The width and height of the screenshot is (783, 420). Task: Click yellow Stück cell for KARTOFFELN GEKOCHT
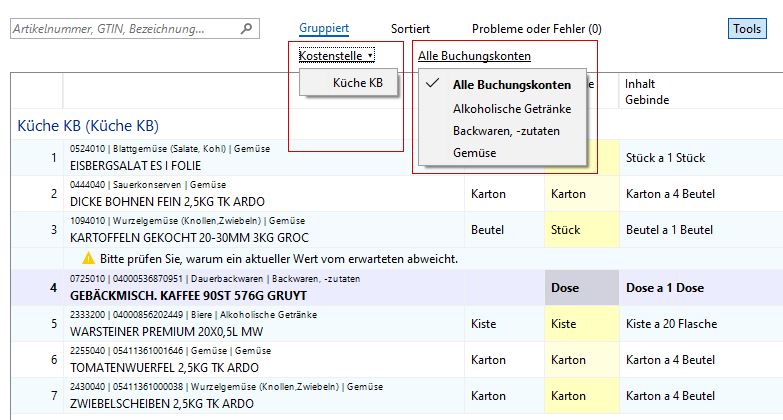(582, 230)
